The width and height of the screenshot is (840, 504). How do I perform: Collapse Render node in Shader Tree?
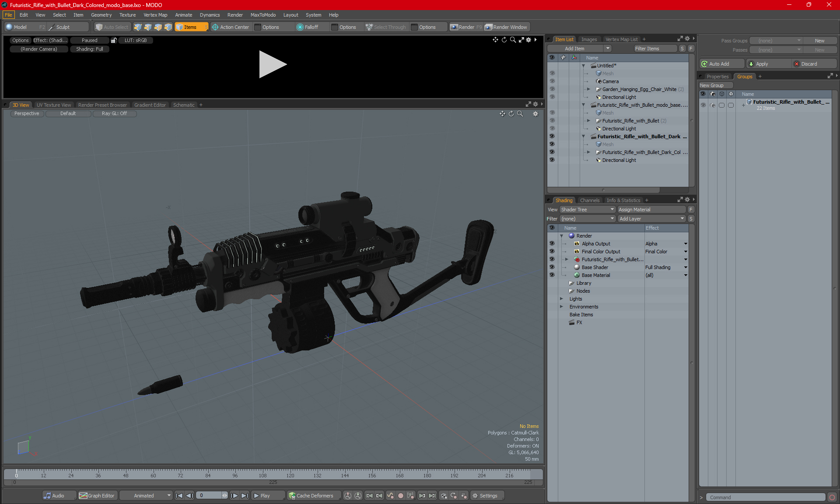tap(562, 236)
